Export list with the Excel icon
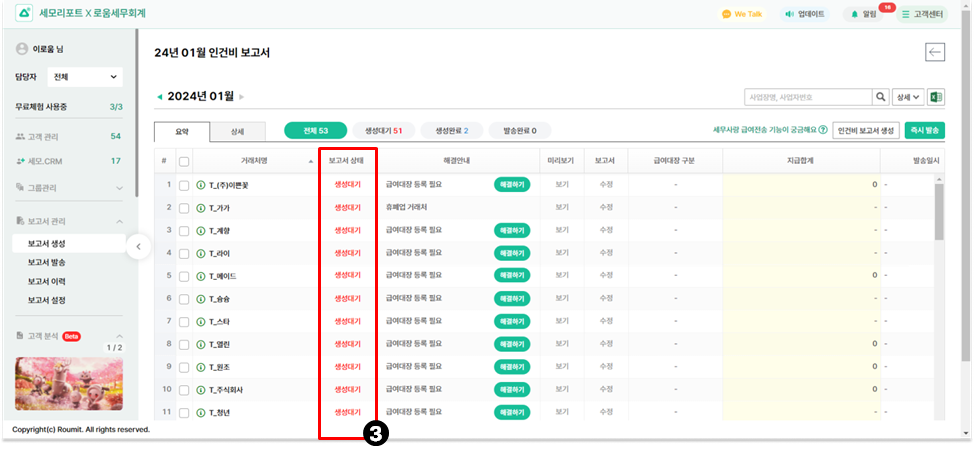Viewport: 974px width, 459px height. tap(936, 97)
